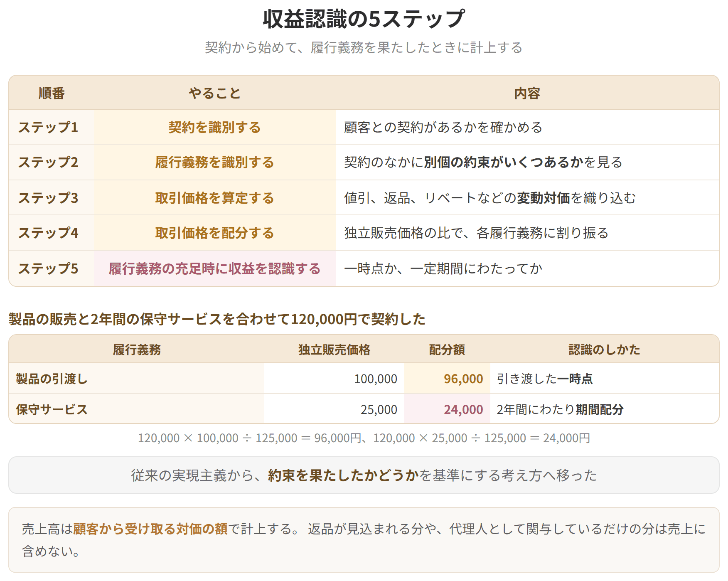Click the title 収益認識の5ステップ
This screenshot has height=581, width=728.
[x=364, y=19]
